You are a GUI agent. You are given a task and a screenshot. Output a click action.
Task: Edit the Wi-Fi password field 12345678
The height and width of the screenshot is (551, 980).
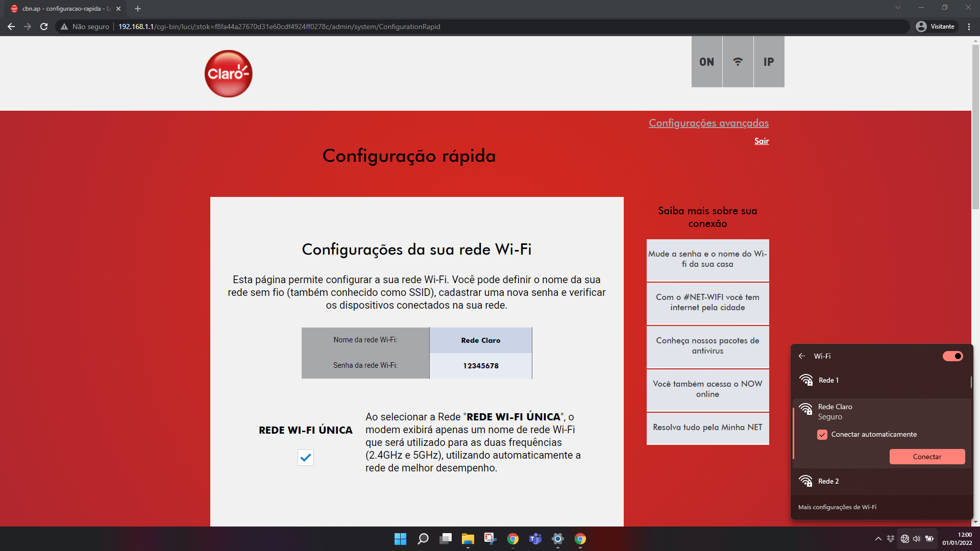(480, 366)
